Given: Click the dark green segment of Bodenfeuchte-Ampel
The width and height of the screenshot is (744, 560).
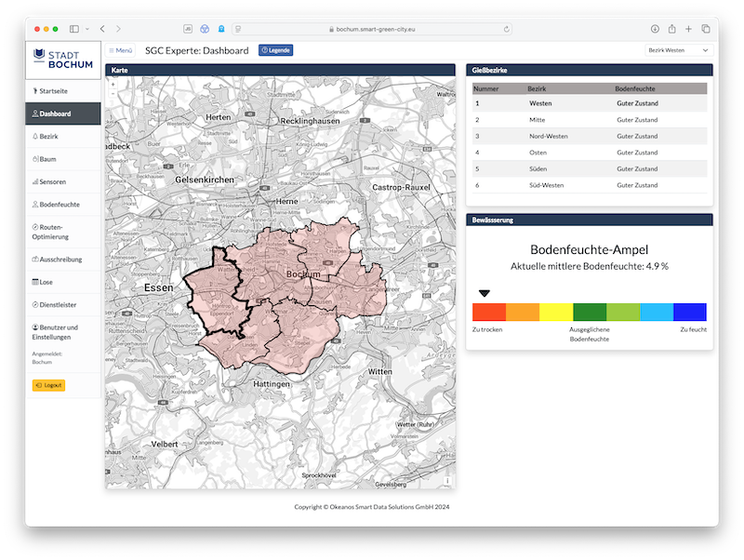Looking at the screenshot, I should pos(589,313).
